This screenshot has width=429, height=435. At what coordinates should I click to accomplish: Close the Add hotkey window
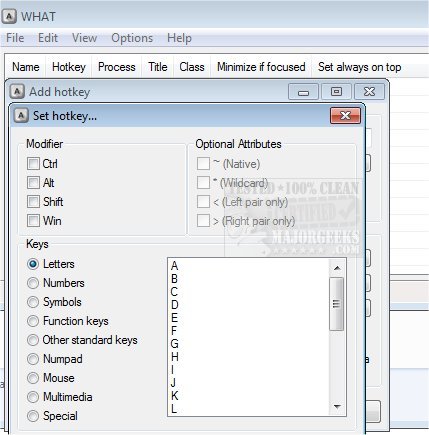(369, 92)
